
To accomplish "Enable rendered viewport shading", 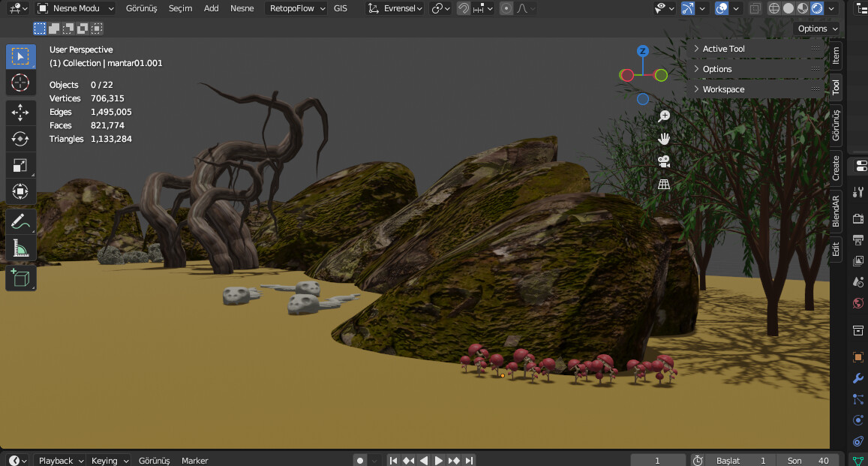I will pos(815,7).
